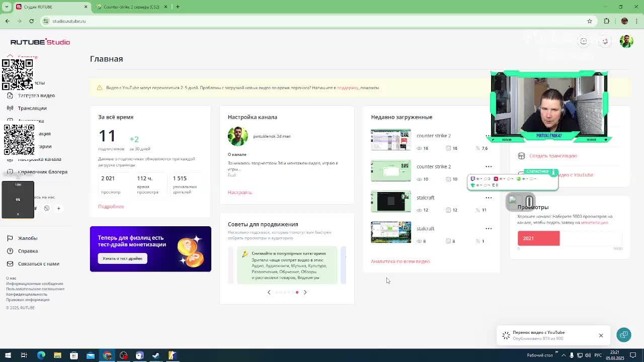The height and width of the screenshot is (362, 644).
Task: Open Microsoft Edge from taskbar
Action: 41,355
